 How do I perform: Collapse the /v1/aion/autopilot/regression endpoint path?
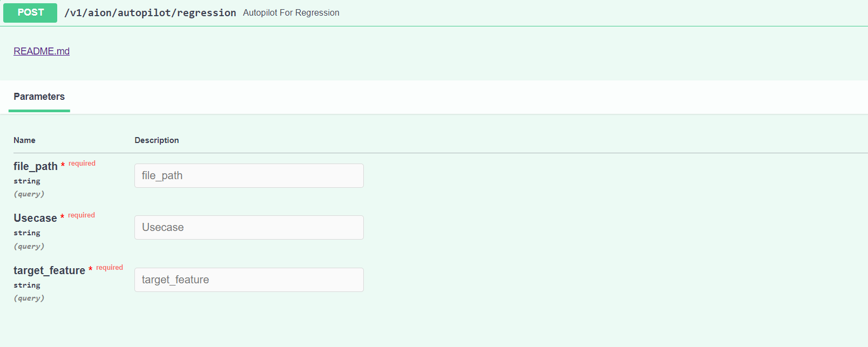pyautogui.click(x=150, y=13)
